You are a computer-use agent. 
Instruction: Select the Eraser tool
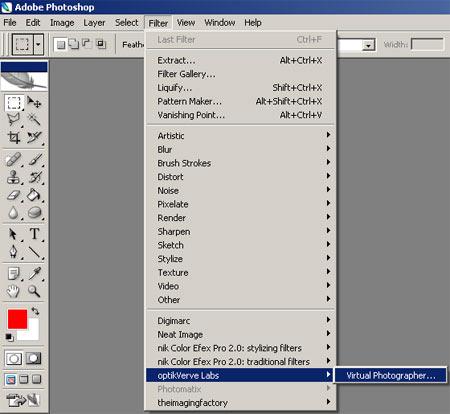[14, 195]
